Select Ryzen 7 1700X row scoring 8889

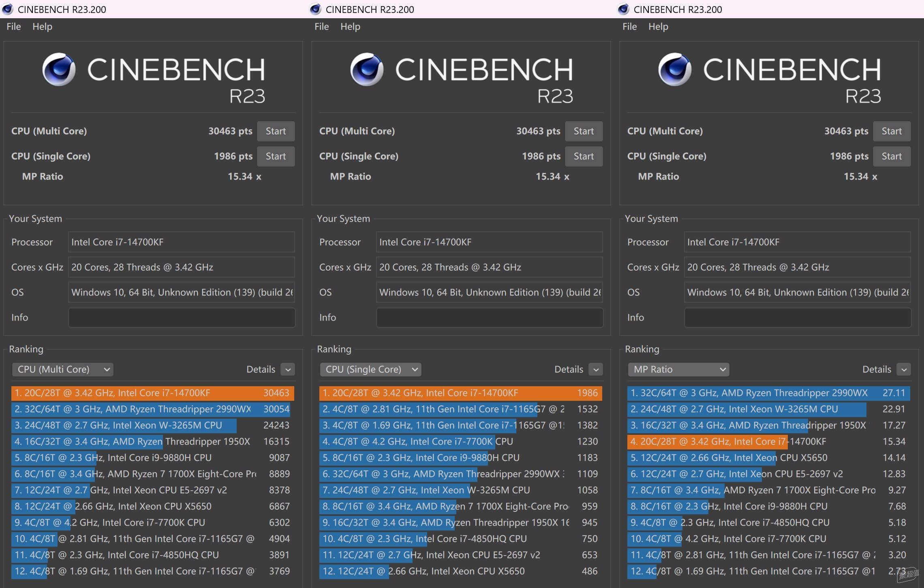tap(153, 474)
